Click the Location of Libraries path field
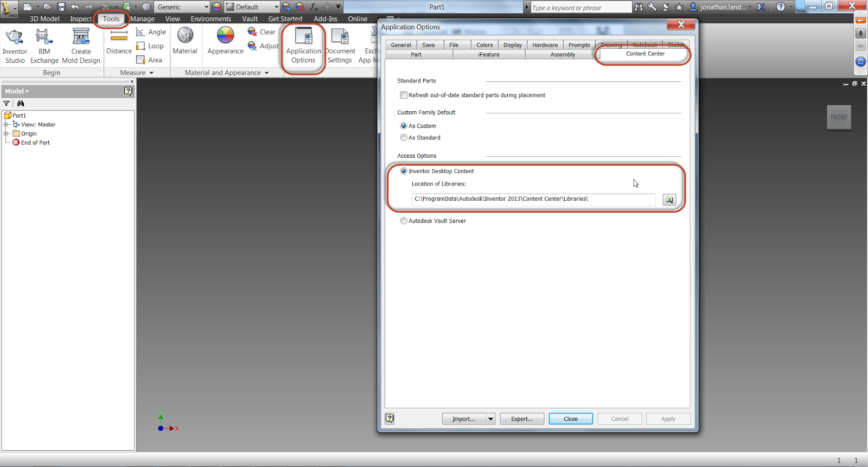Viewport: 868px width, 467px height. coord(533,199)
